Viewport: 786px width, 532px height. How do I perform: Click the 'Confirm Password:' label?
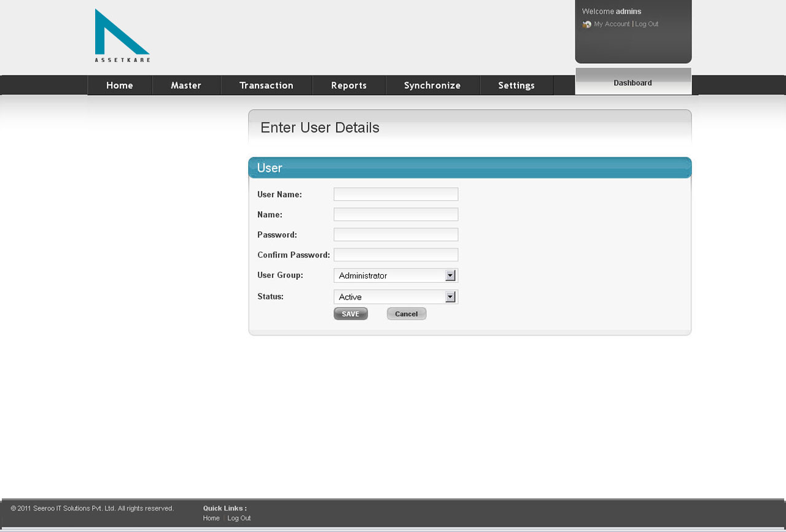pos(294,255)
